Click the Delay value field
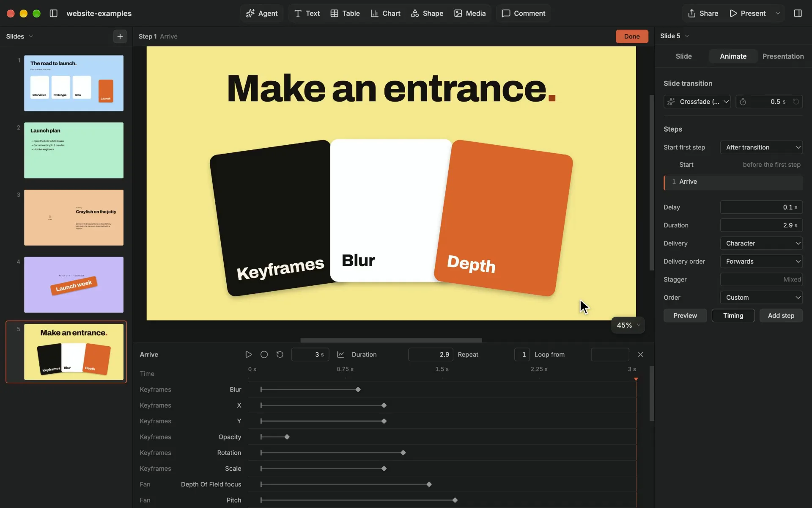812x508 pixels. coord(761,207)
